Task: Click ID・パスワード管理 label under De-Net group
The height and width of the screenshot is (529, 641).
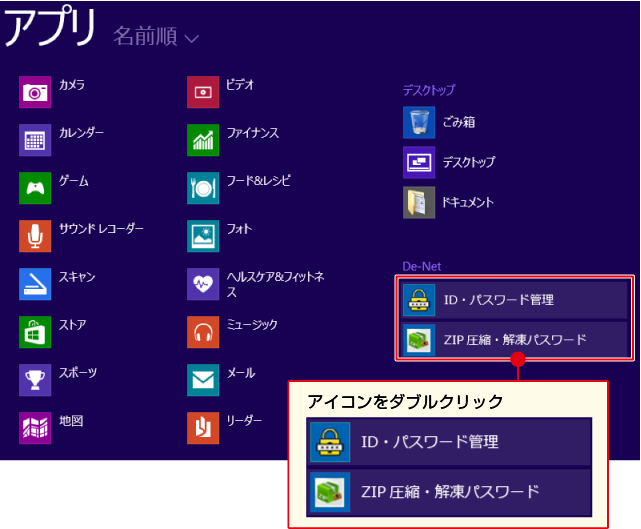Action: (499, 300)
